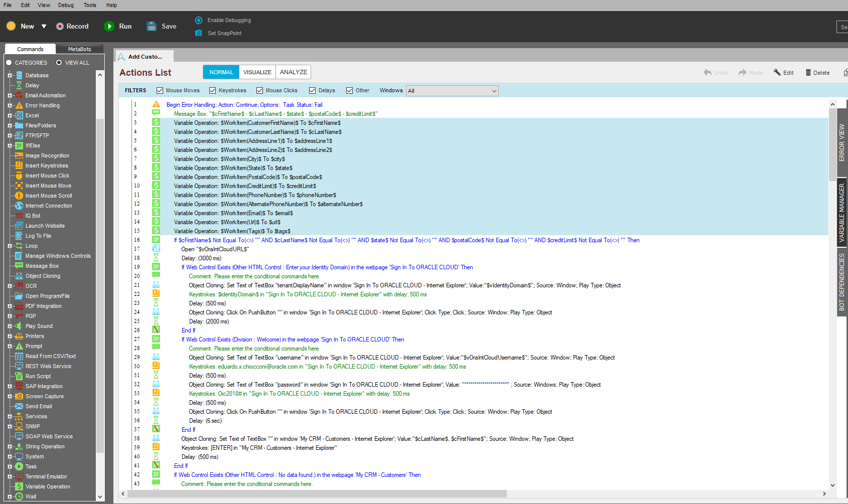Switch to the MetaBots tab
848x504 pixels.
pos(79,49)
